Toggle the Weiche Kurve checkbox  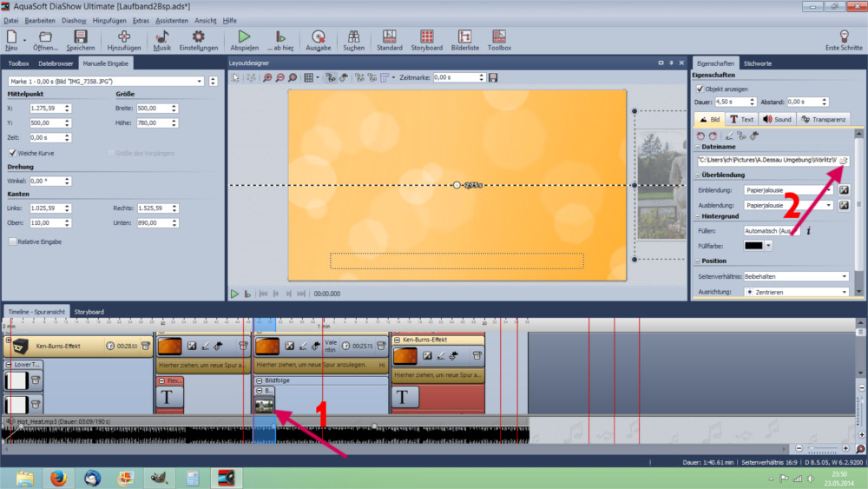11,153
